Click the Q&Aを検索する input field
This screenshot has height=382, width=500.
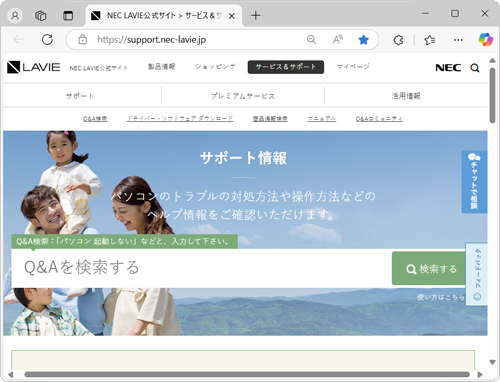click(x=202, y=268)
